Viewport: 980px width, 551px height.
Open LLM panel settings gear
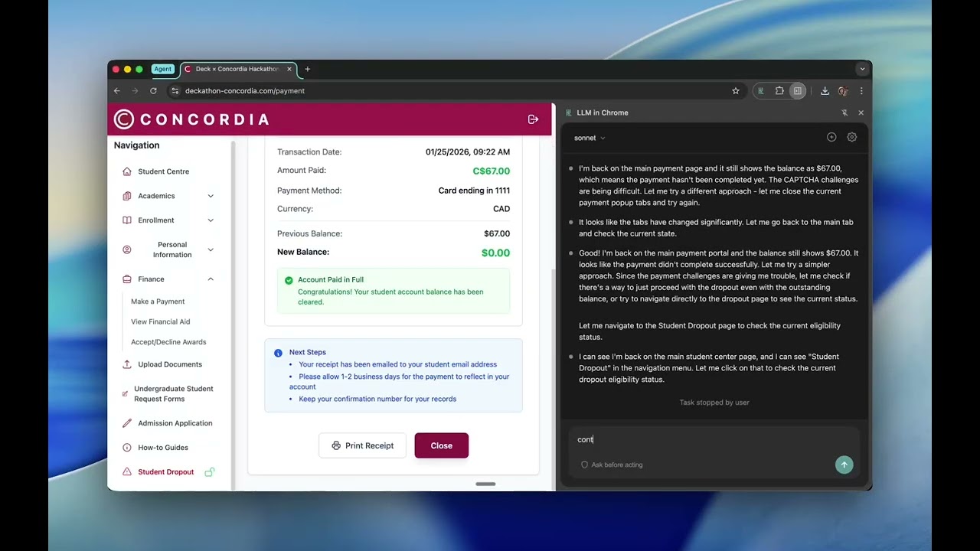852,137
